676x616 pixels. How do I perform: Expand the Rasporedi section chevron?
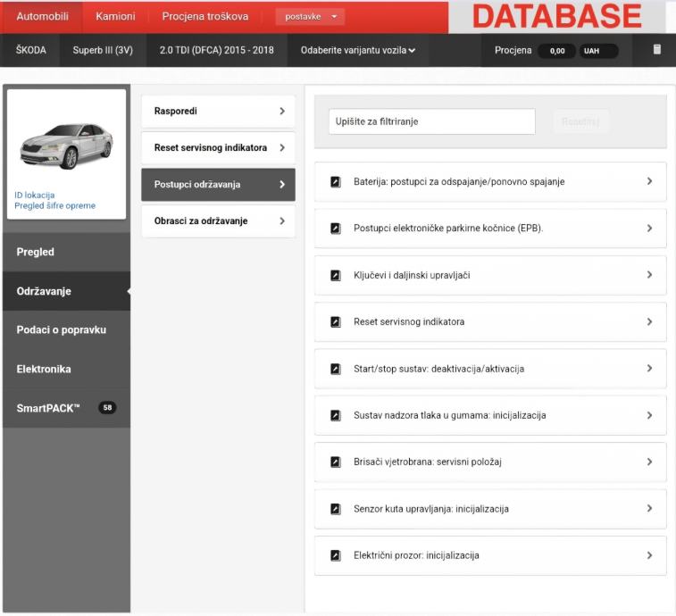pos(281,112)
